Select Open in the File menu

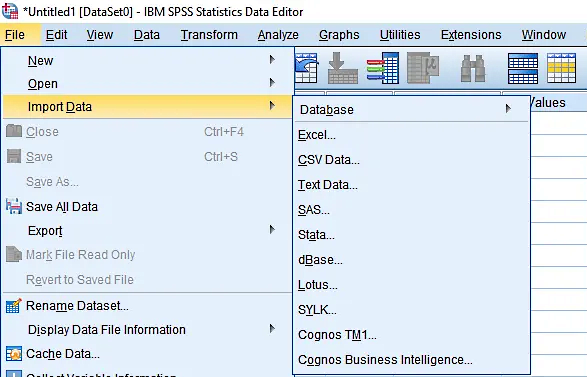tap(147, 83)
